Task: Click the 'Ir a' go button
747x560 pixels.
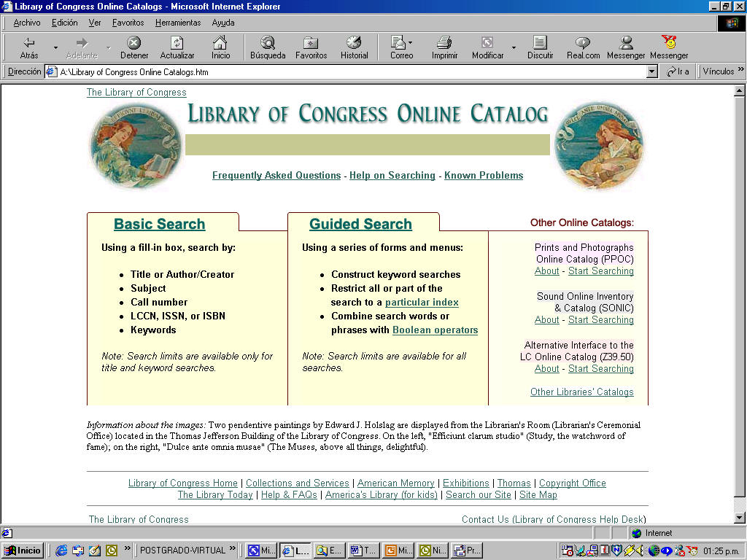Action: pyautogui.click(x=678, y=71)
